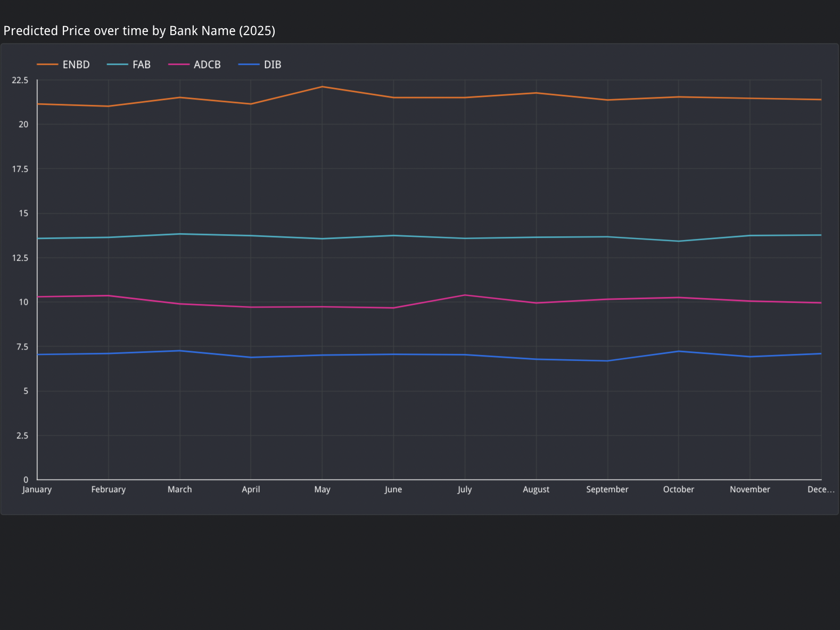Click the blue DIB legend line swatch

click(249, 64)
